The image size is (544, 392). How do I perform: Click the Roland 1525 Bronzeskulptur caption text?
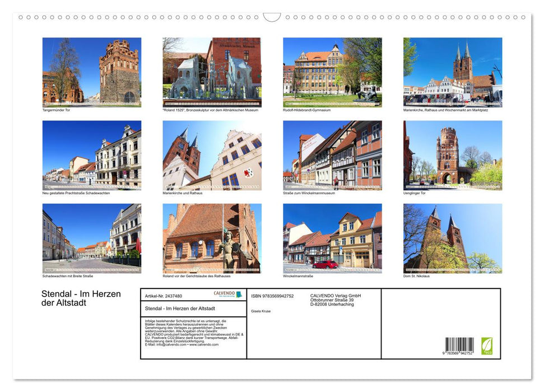click(211, 110)
